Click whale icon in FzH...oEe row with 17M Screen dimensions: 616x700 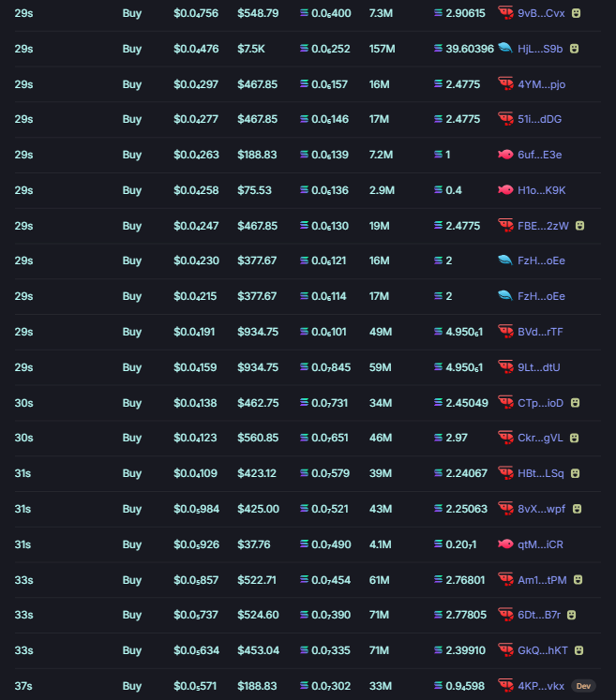point(505,295)
